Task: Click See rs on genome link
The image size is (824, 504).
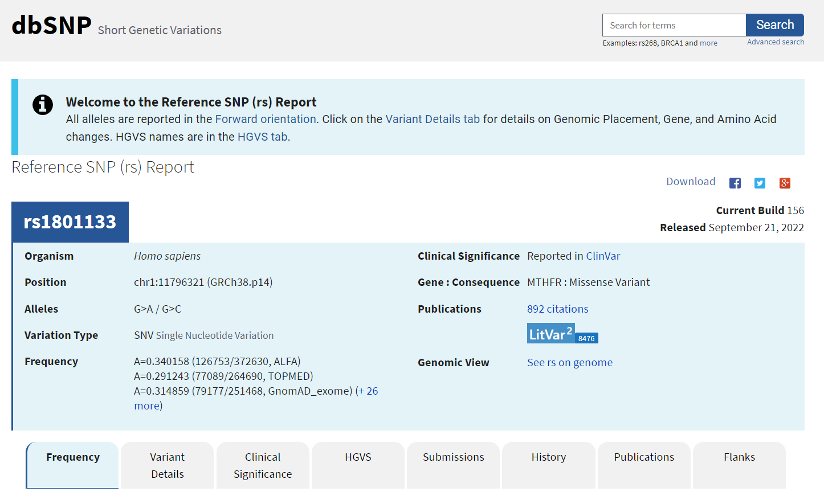Action: pyautogui.click(x=569, y=363)
